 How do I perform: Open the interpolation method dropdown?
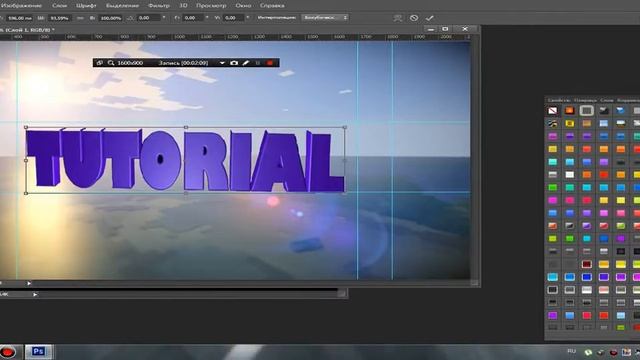point(325,18)
